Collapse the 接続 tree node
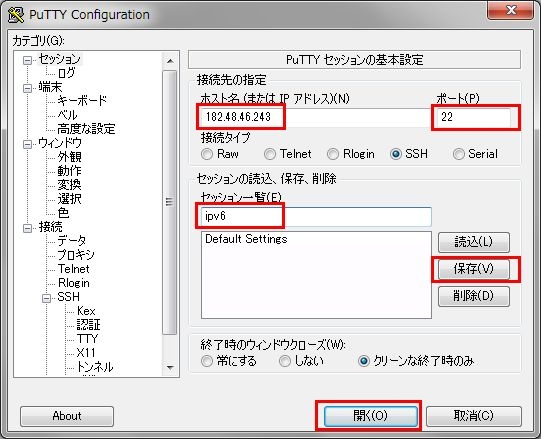541x439 pixels. 27,228
